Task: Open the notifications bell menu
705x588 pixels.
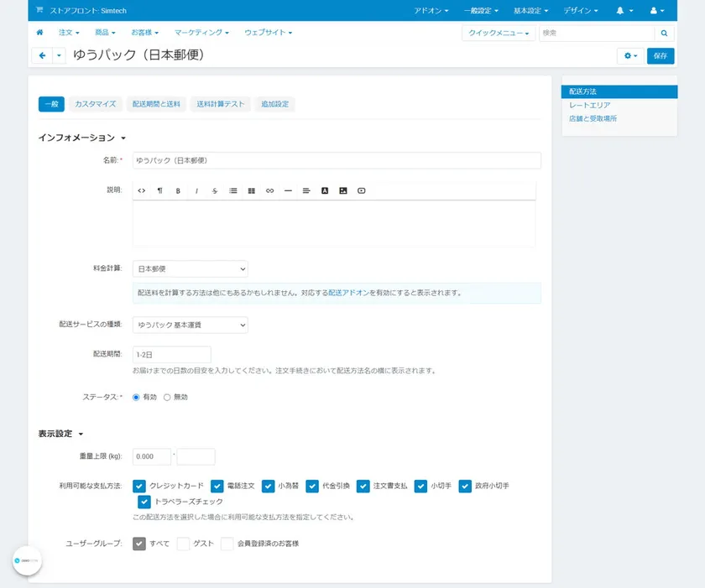Action: 623,11
